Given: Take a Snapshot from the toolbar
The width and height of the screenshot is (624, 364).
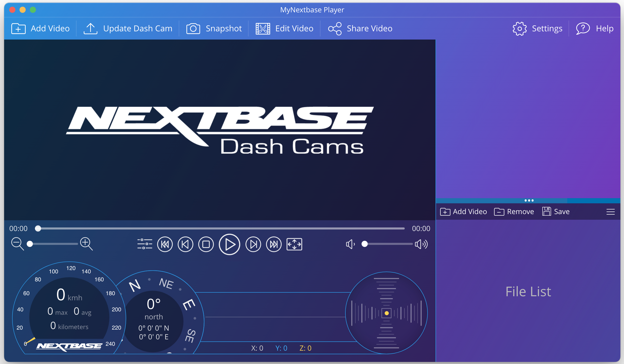Looking at the screenshot, I should (x=214, y=28).
